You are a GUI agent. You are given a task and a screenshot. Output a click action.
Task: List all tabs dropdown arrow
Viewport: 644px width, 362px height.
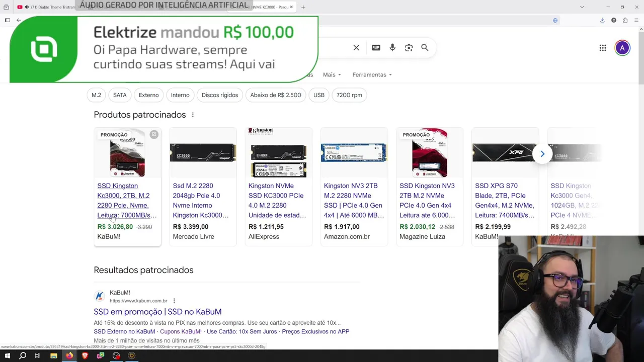(x=582, y=7)
